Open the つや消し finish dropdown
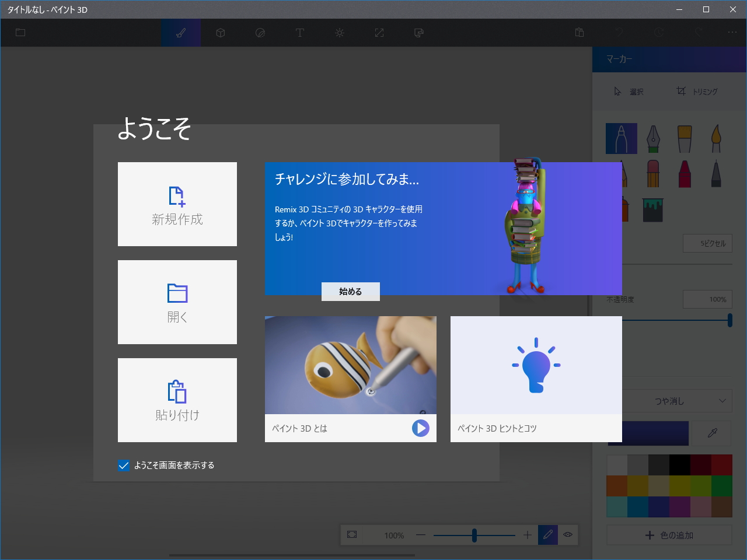The height and width of the screenshot is (560, 747). coord(669,401)
